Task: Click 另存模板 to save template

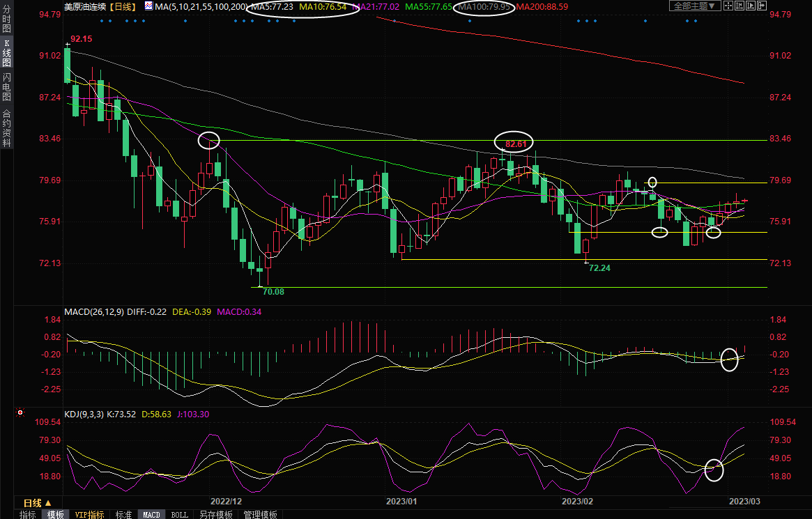Action: pos(215,515)
